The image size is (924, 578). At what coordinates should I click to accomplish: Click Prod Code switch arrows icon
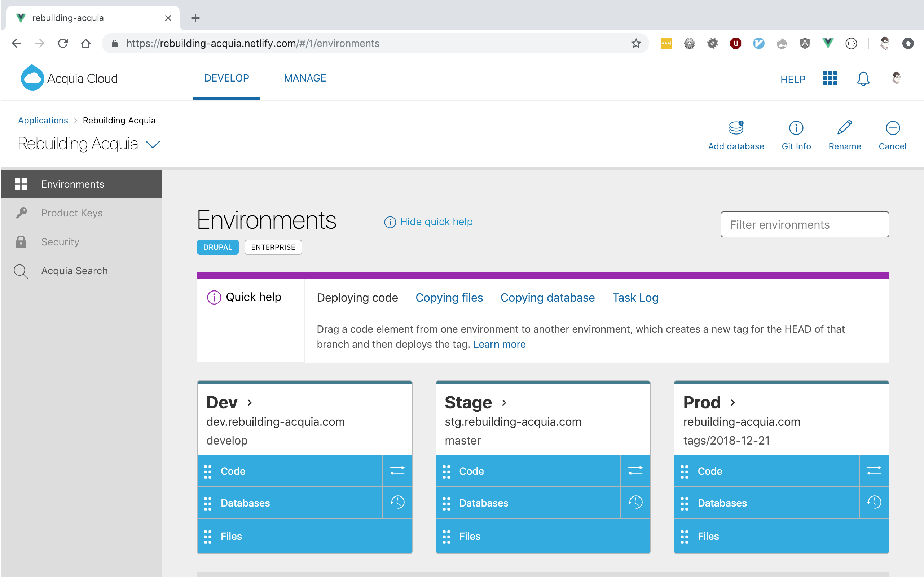click(874, 470)
